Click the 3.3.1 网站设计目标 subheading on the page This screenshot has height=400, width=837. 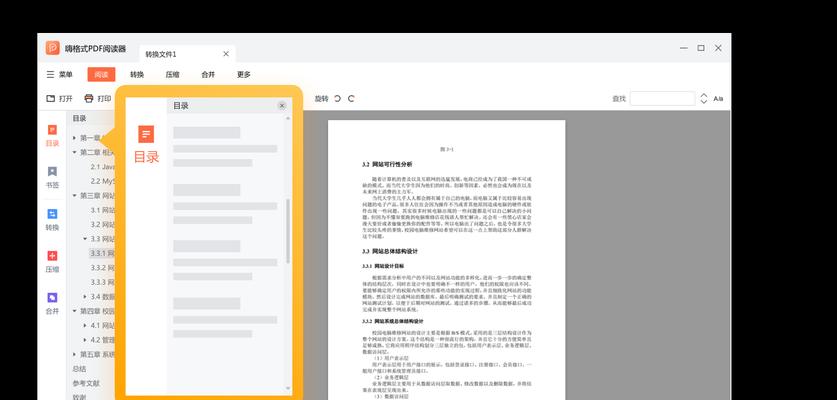click(383, 265)
